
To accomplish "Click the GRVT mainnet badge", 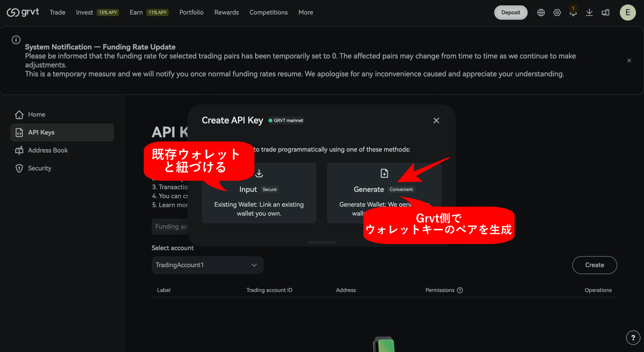I will pos(286,121).
